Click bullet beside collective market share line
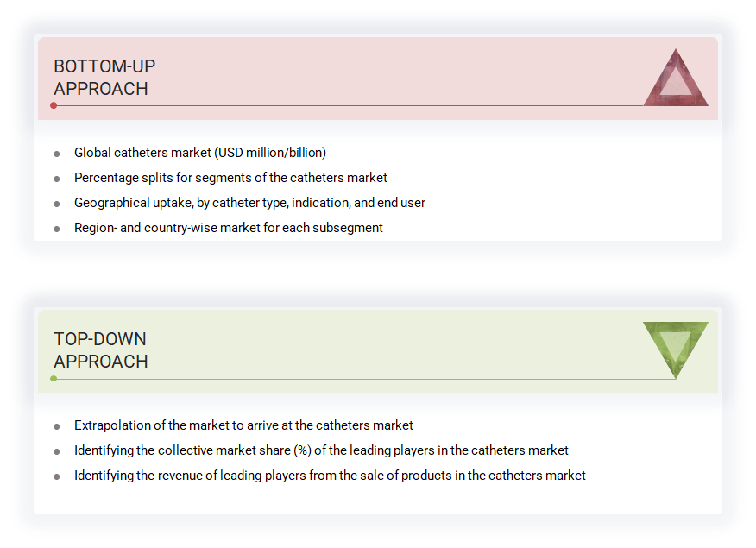The image size is (756, 548). 57,451
